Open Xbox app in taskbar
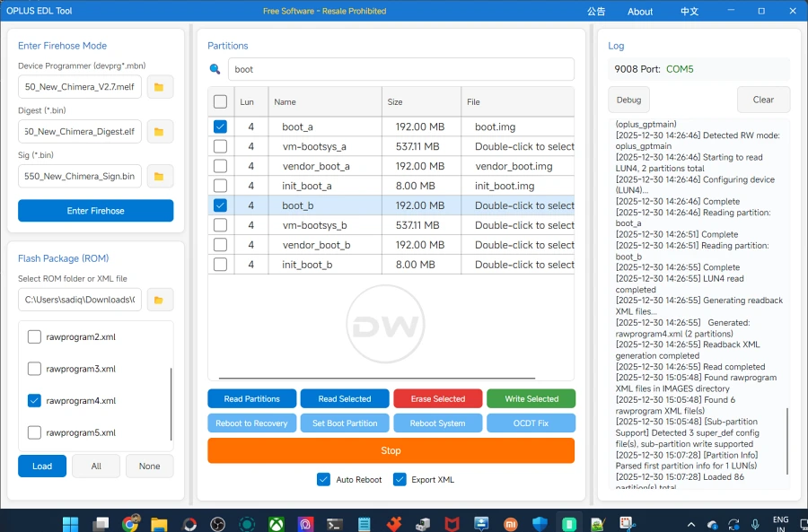This screenshot has width=808, height=532. pos(276,524)
